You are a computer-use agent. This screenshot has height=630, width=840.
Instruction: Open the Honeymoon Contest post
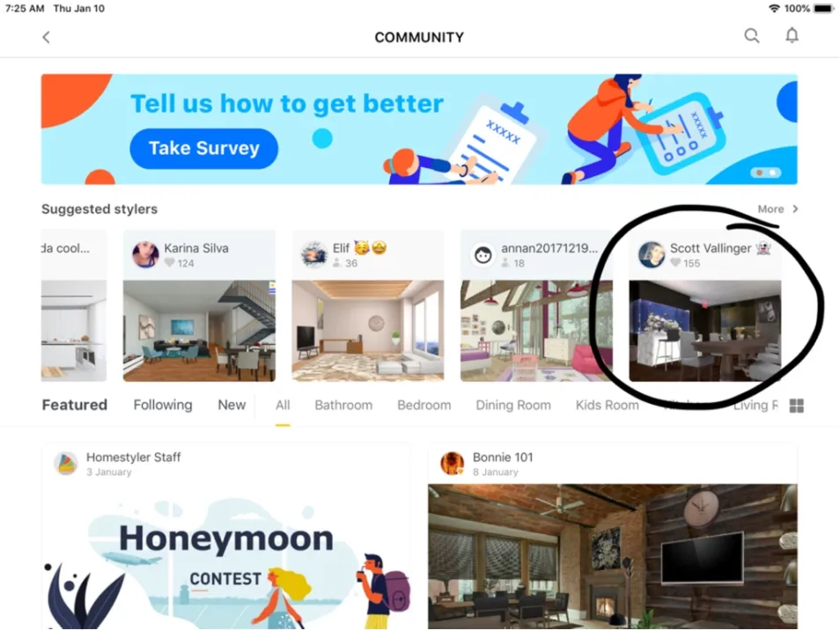click(x=226, y=556)
